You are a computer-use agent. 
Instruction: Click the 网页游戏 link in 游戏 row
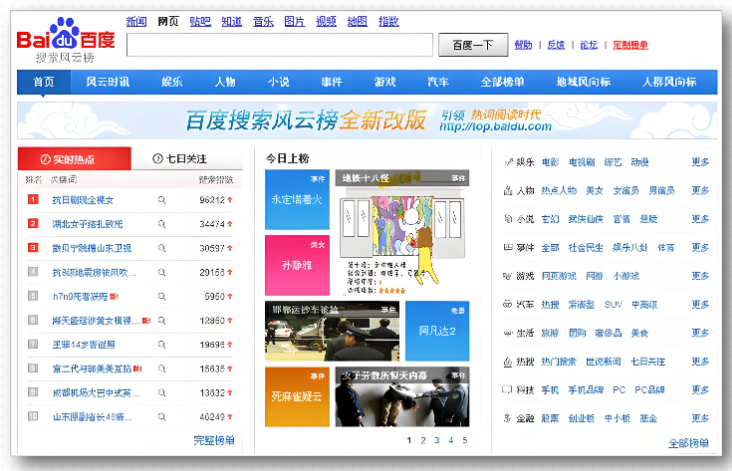559,276
